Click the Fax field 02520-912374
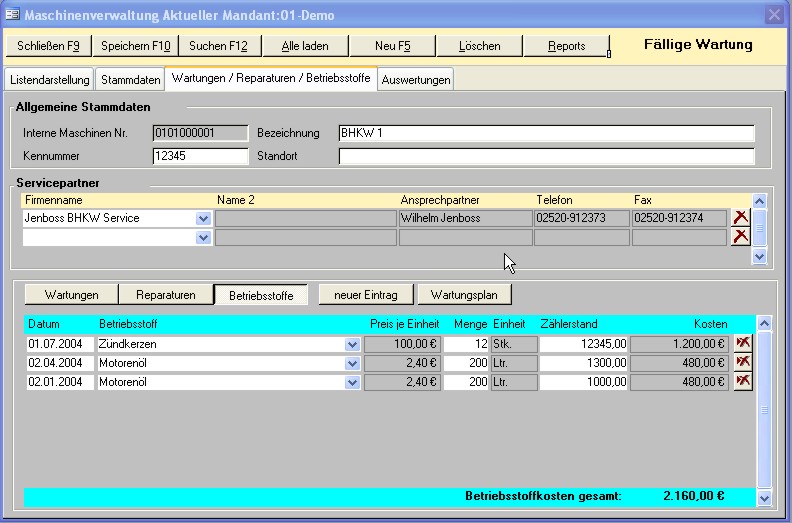792x523 pixels. coord(679,218)
